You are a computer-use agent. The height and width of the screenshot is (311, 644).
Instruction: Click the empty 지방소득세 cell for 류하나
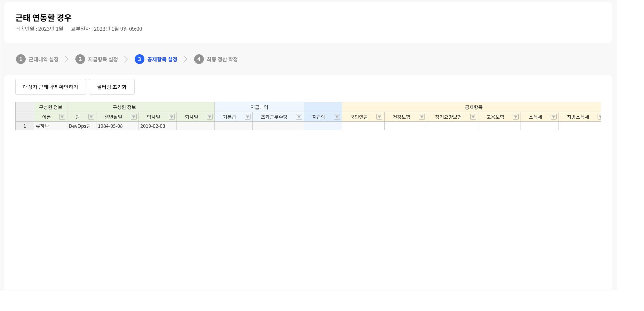coord(580,126)
